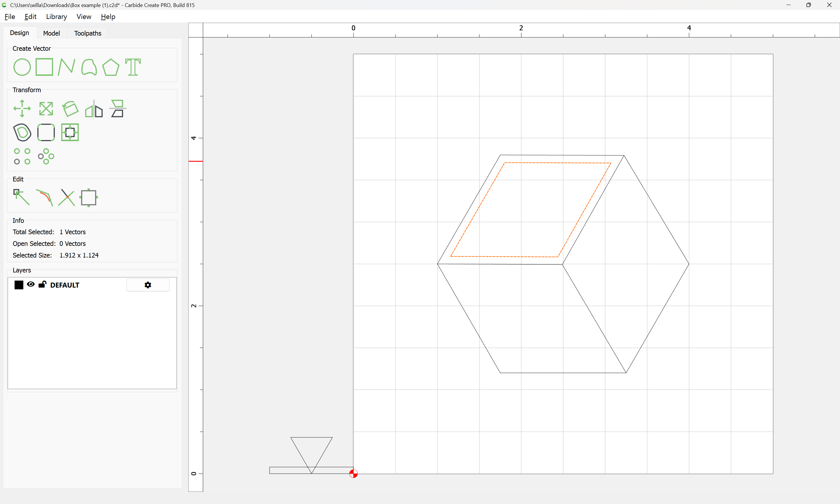This screenshot has height=504, width=840.
Task: Toggle DEFAULT layer lock
Action: pos(42,285)
